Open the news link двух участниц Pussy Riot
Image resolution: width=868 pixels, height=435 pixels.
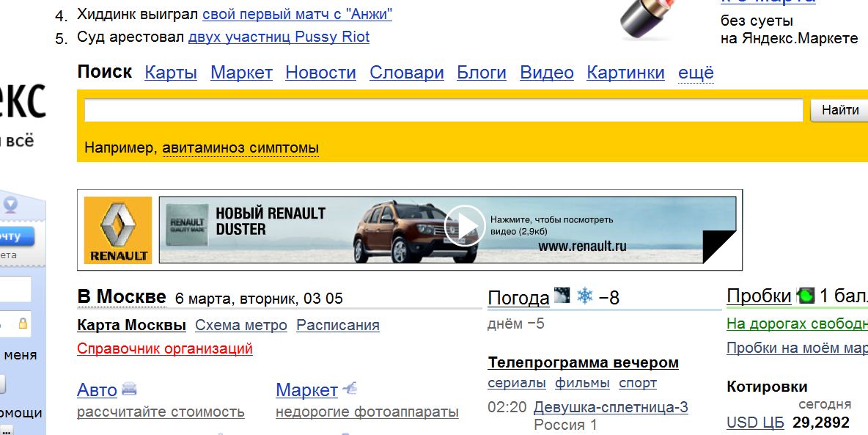tap(279, 37)
